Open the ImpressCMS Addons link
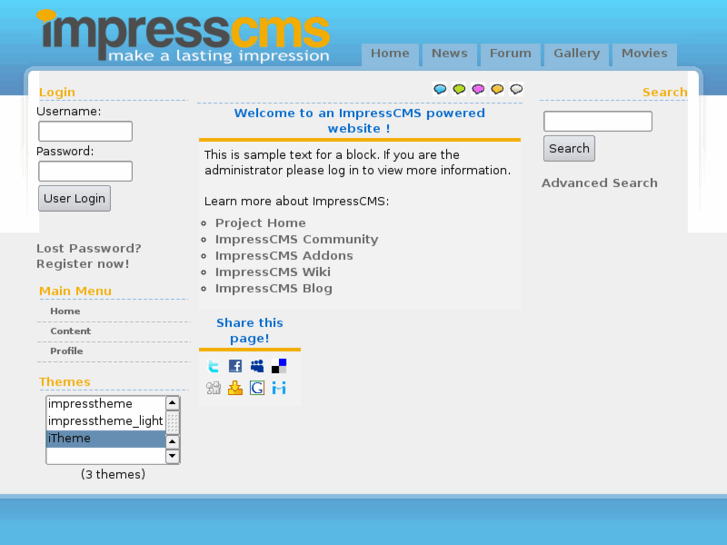The image size is (727, 545). coord(284,256)
